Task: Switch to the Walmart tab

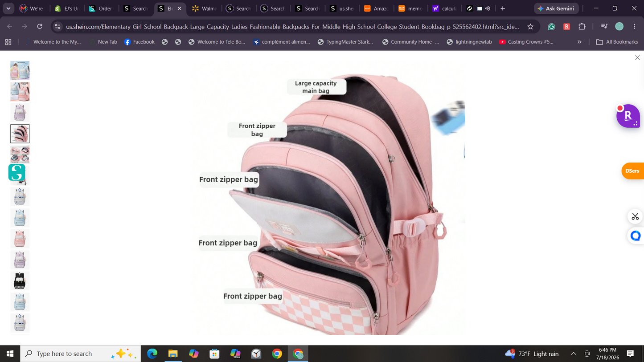Action: tap(204, 8)
